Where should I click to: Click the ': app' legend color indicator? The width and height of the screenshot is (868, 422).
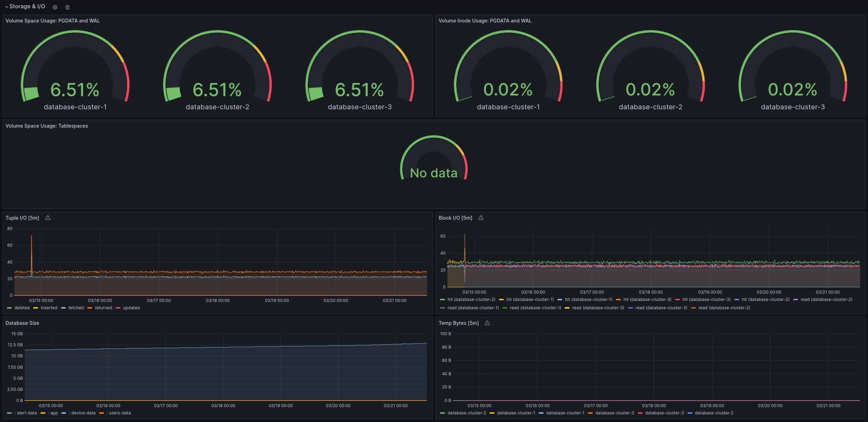[x=43, y=413]
